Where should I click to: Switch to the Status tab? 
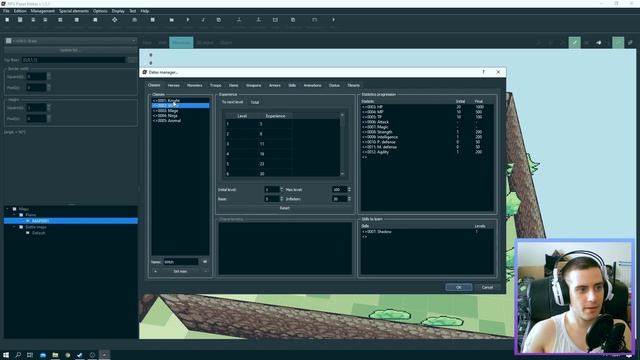click(334, 85)
